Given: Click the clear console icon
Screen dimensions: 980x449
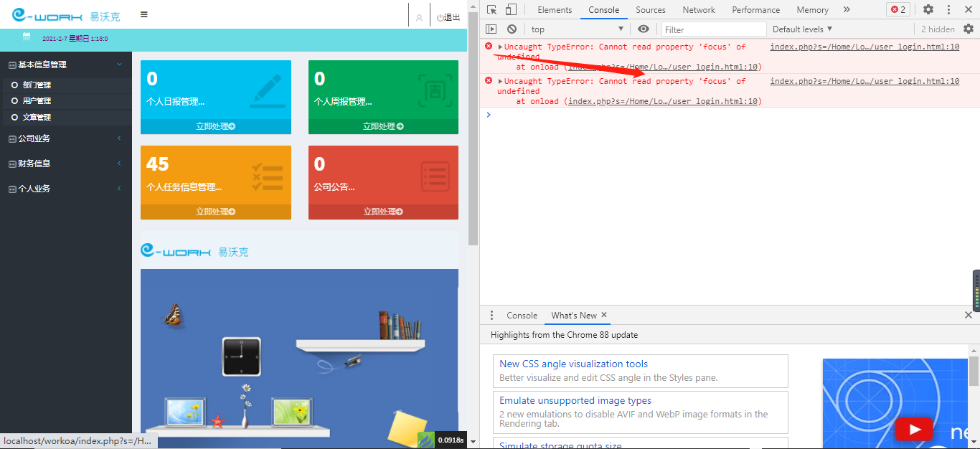Looking at the screenshot, I should click(512, 29).
